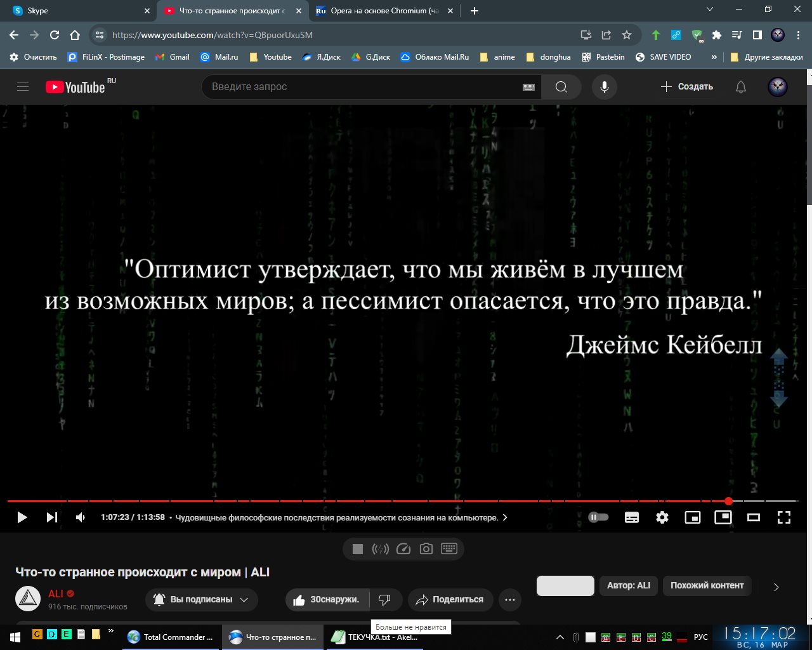The width and height of the screenshot is (812, 650).
Task: Click the YouTube search magnifier button
Action: tap(561, 87)
